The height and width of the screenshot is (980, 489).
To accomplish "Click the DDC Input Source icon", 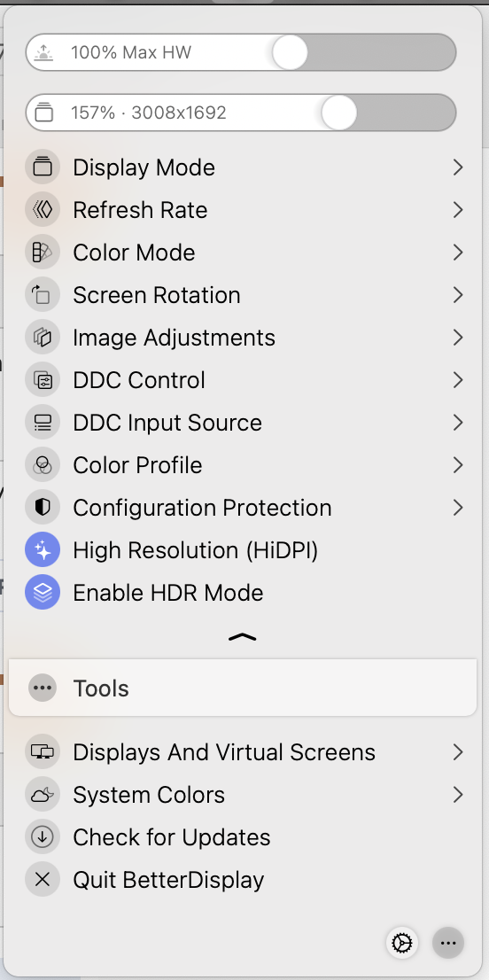I will 43,423.
